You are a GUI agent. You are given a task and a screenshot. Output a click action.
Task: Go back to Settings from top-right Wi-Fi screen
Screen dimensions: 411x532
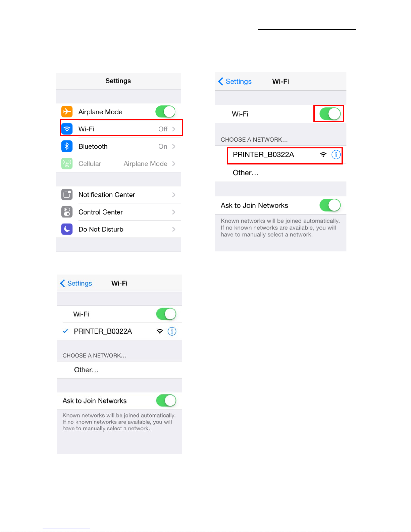235,82
